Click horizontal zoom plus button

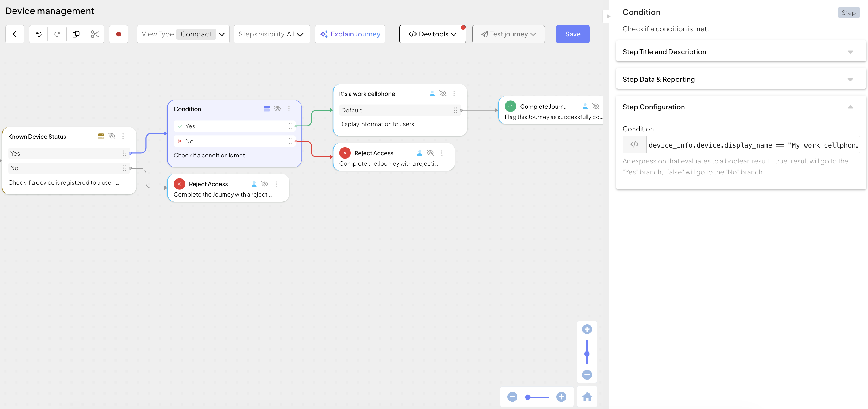(561, 397)
